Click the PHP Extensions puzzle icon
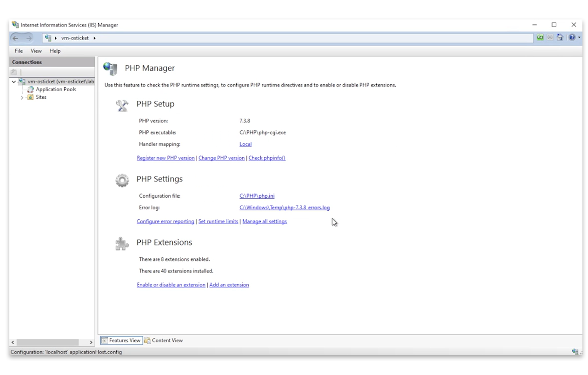Image resolution: width=588 pixels, height=375 pixels. click(121, 243)
